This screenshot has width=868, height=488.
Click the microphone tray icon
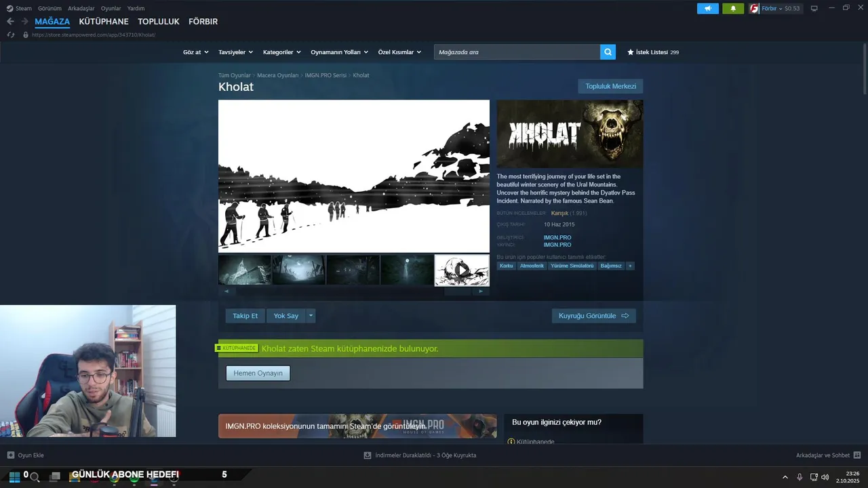pos(800,477)
